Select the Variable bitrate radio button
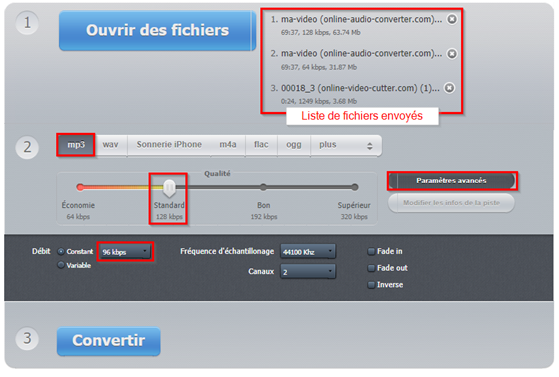The width and height of the screenshot is (559, 377). point(61,265)
